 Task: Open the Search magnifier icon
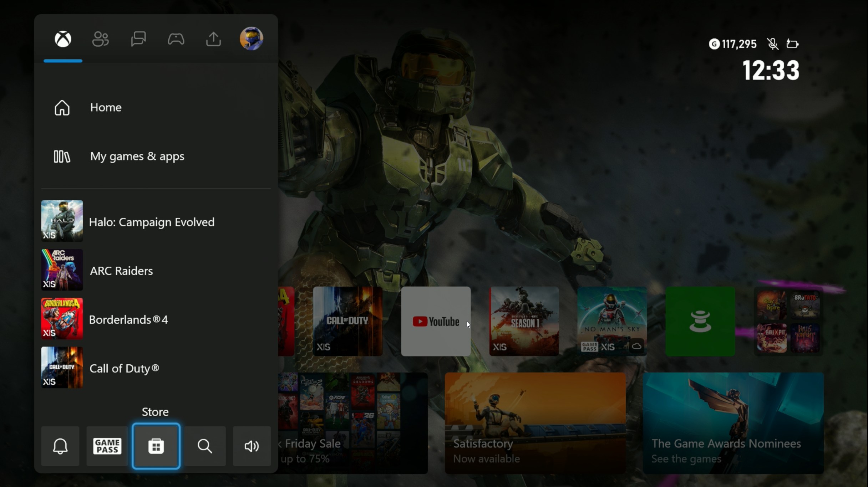coord(205,446)
